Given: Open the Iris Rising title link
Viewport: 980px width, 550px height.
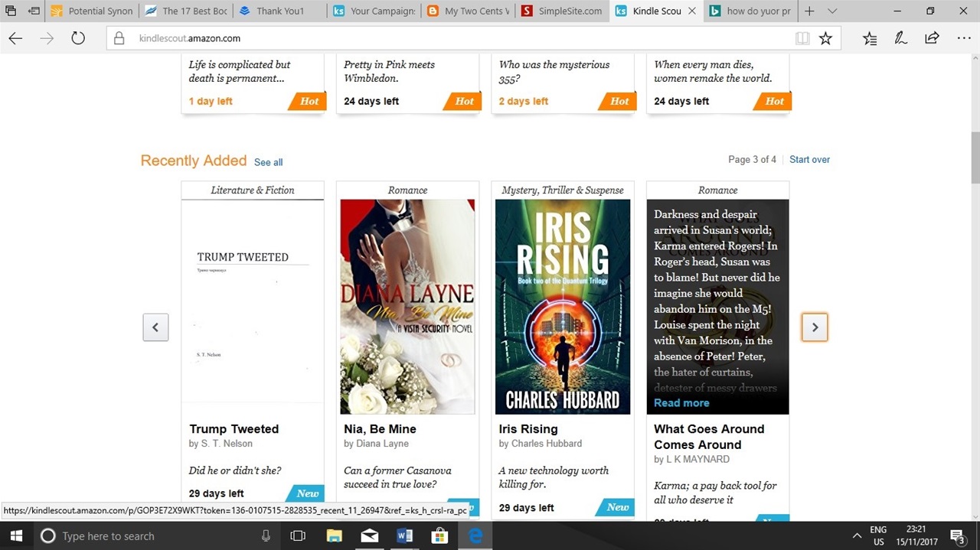Looking at the screenshot, I should click(528, 429).
